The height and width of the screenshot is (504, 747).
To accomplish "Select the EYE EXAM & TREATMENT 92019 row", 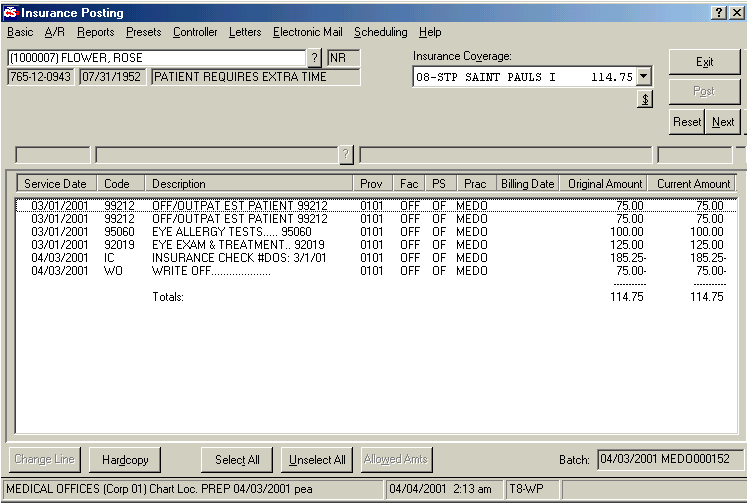I will tap(376, 245).
